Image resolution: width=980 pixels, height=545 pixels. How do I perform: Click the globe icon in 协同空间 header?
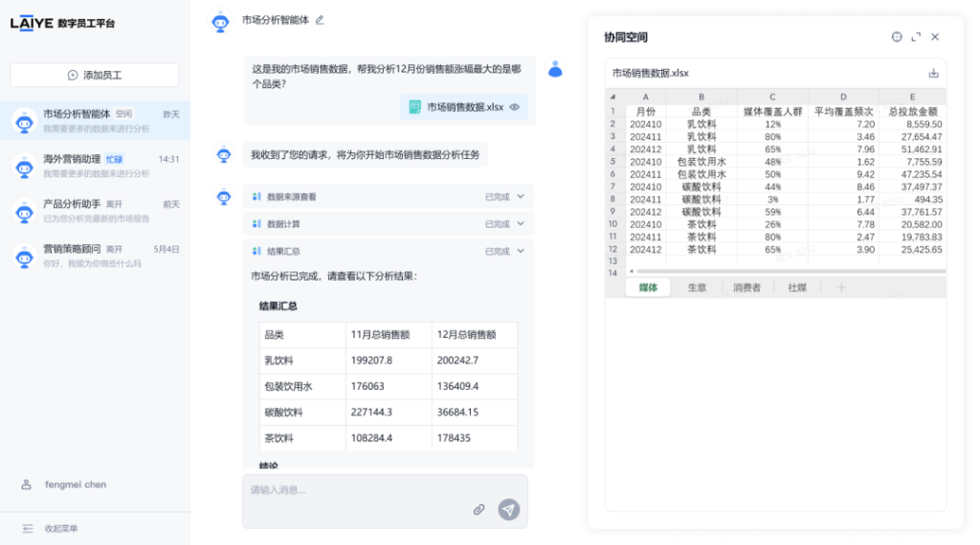click(897, 37)
